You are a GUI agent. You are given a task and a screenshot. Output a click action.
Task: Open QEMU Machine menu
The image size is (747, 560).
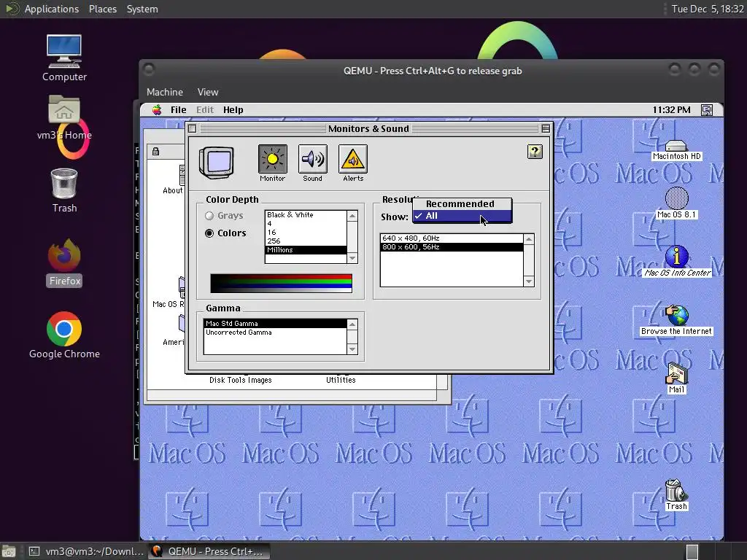[x=165, y=92]
